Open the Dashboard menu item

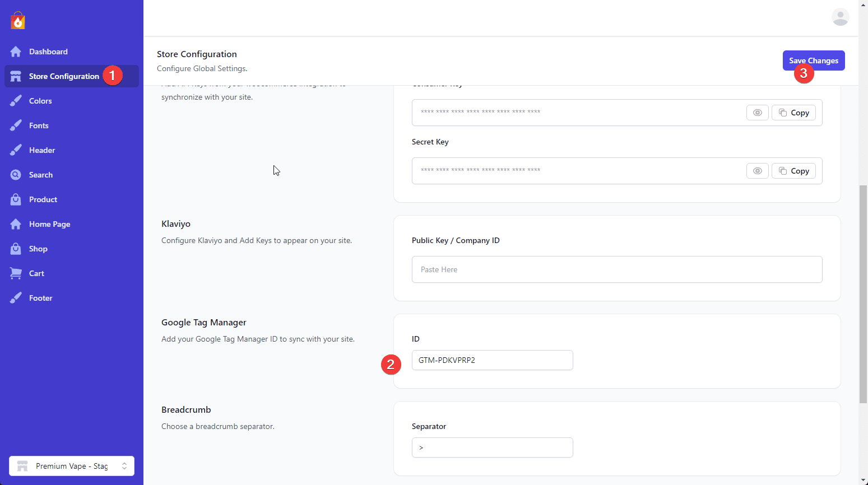(x=72, y=52)
